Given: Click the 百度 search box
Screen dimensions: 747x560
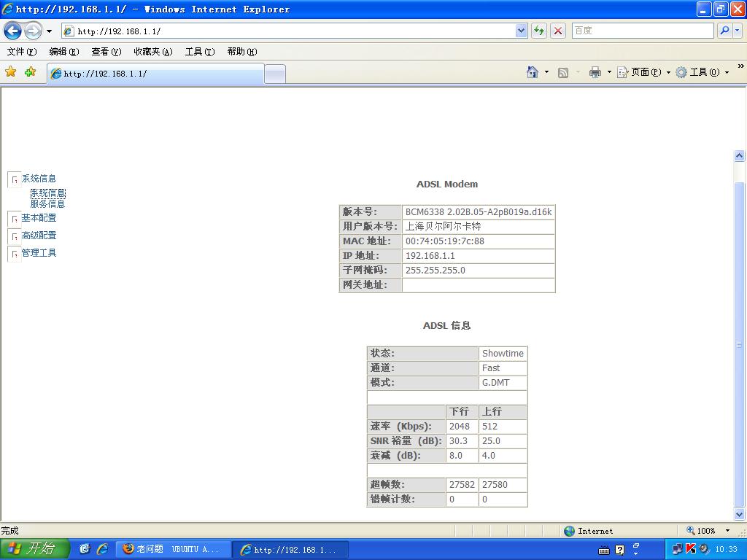Looking at the screenshot, I should coord(642,31).
